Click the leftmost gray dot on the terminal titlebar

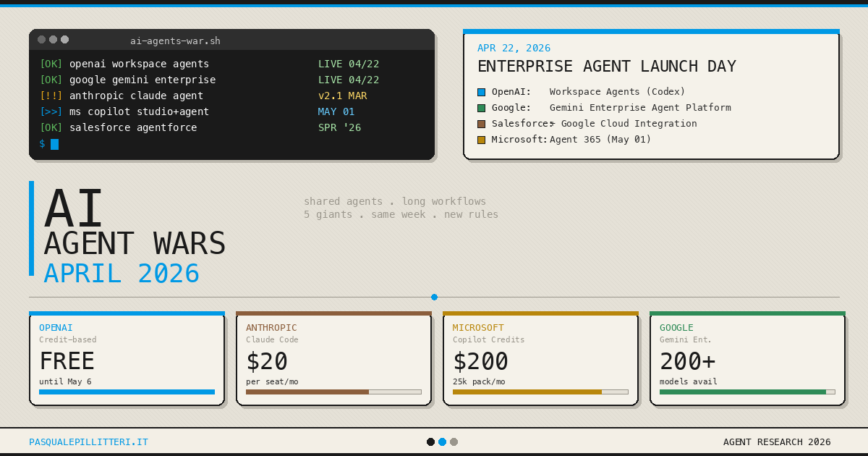coord(41,40)
